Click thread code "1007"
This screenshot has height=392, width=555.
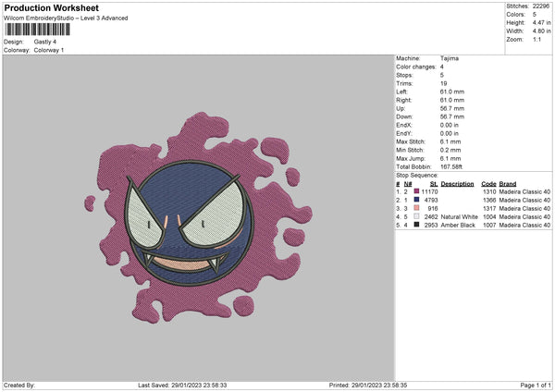tap(489, 225)
